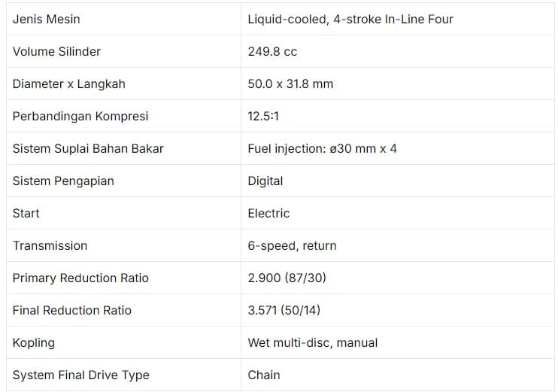Click 'Sistem Suplai Bahan Bakar' label
The height and width of the screenshot is (392, 558).
coord(88,148)
